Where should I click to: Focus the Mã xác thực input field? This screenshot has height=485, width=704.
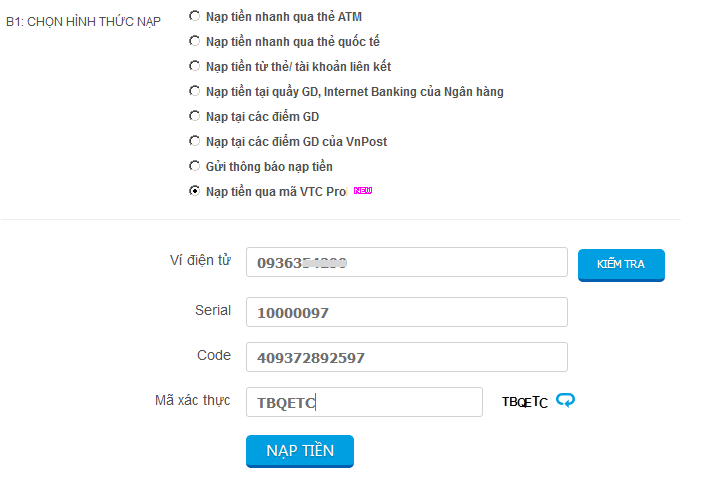(364, 402)
